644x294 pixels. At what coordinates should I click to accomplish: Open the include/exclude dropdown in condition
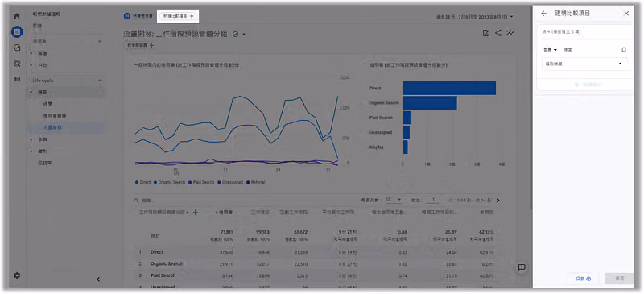pos(550,50)
